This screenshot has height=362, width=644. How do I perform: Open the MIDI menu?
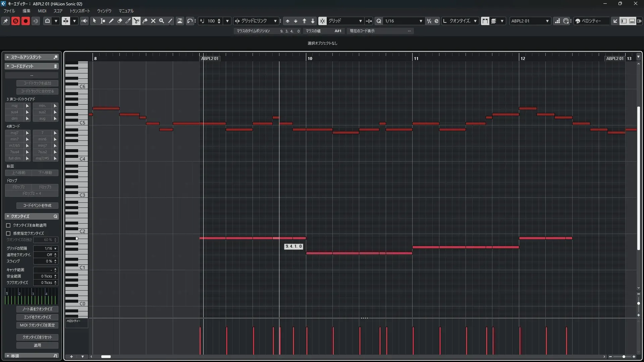pos(42,11)
